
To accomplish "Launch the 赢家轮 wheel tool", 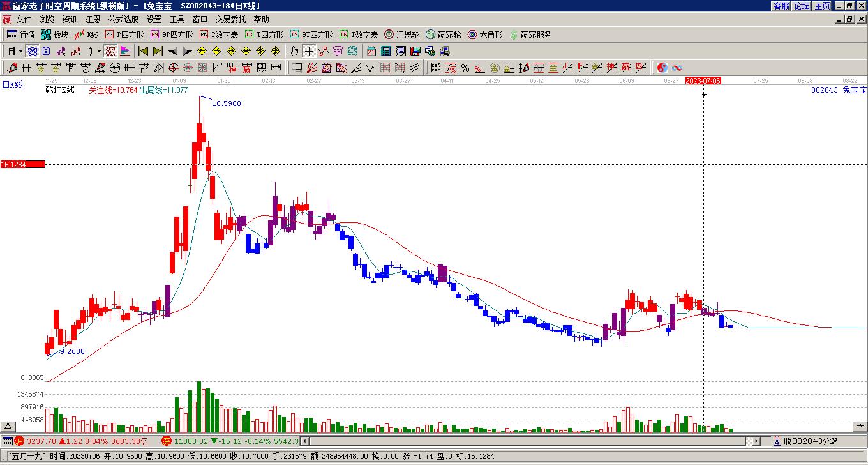I will (444, 34).
